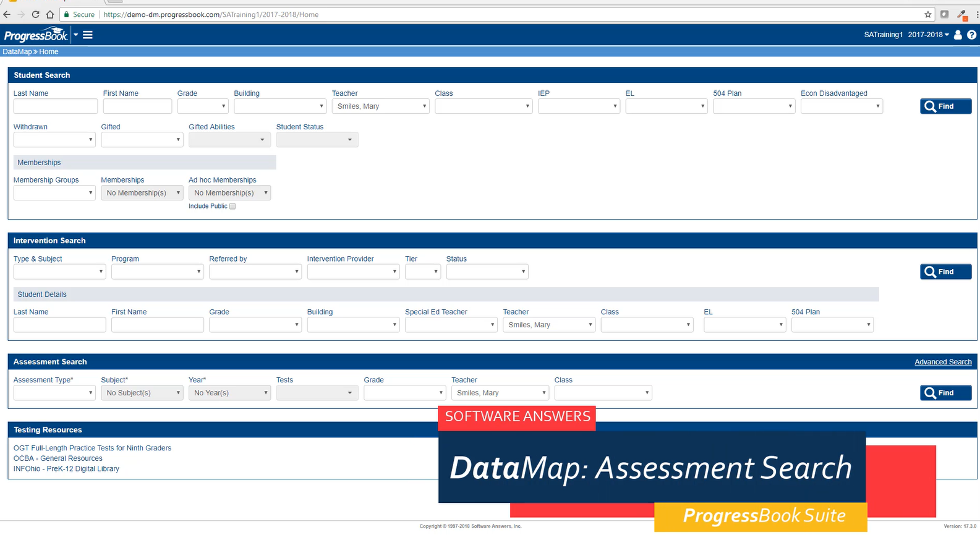Open OCBA - General Resources link
The height and width of the screenshot is (545, 980).
(58, 458)
